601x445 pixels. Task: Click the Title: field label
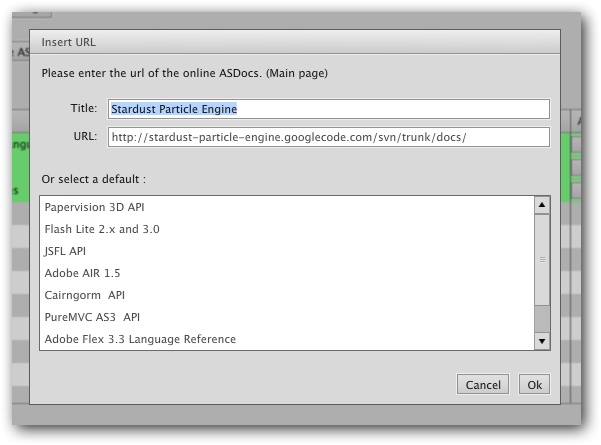[84, 108]
